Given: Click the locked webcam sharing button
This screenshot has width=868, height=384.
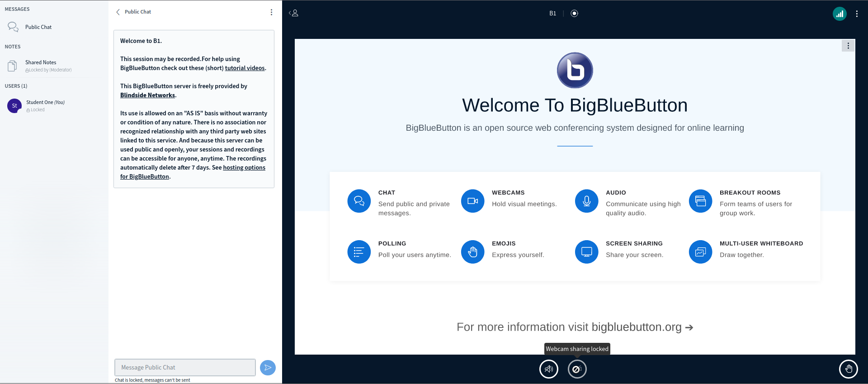Looking at the screenshot, I should [577, 369].
